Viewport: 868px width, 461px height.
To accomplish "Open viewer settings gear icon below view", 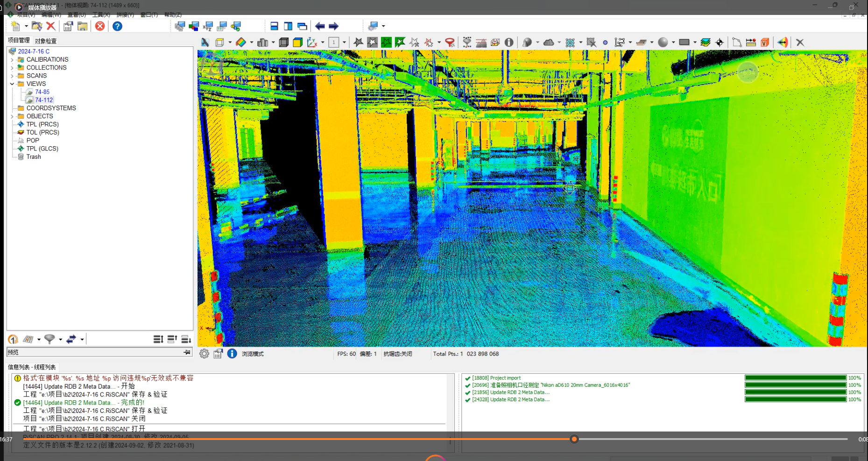I will [204, 354].
